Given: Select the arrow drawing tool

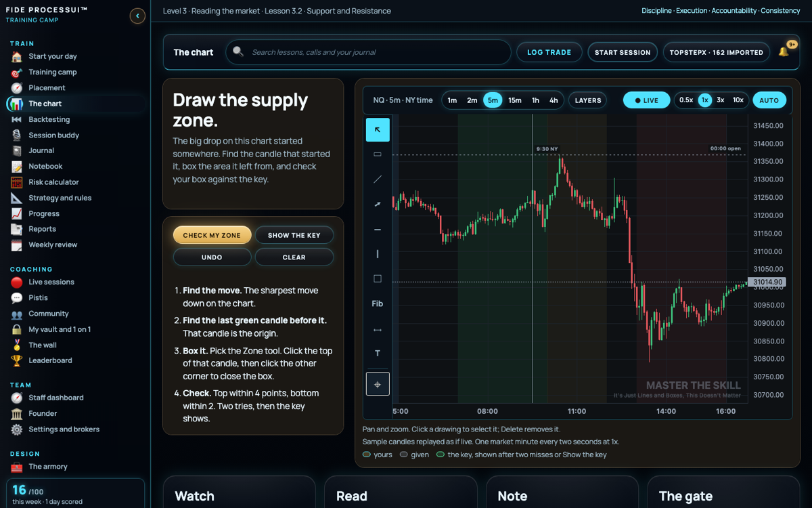Looking at the screenshot, I should (x=378, y=204).
